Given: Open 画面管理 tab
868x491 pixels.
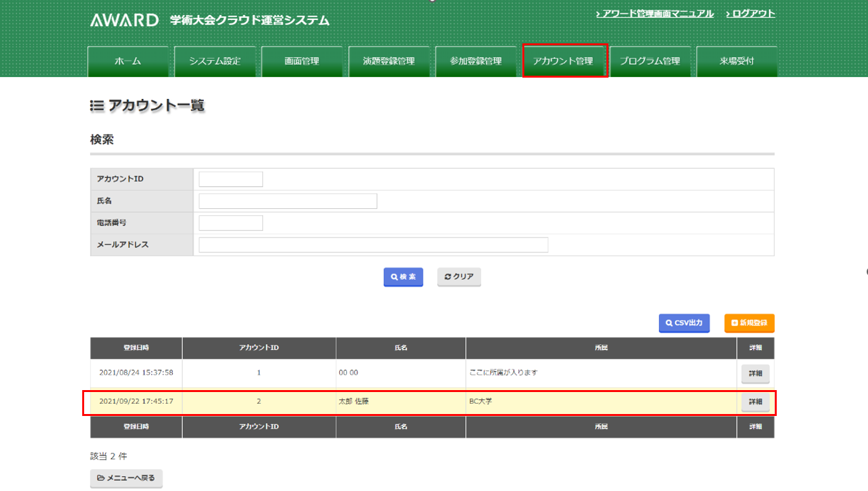Looking at the screenshot, I should pyautogui.click(x=302, y=61).
